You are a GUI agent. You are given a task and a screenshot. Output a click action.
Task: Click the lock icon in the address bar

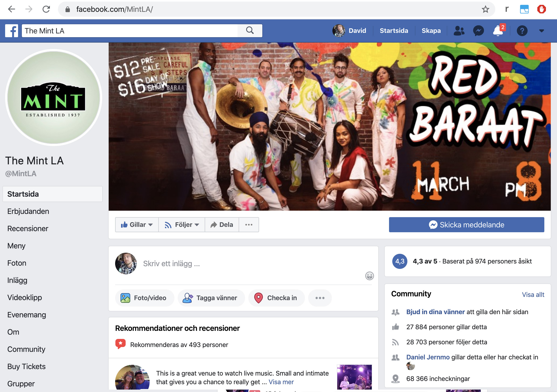pyautogui.click(x=68, y=9)
